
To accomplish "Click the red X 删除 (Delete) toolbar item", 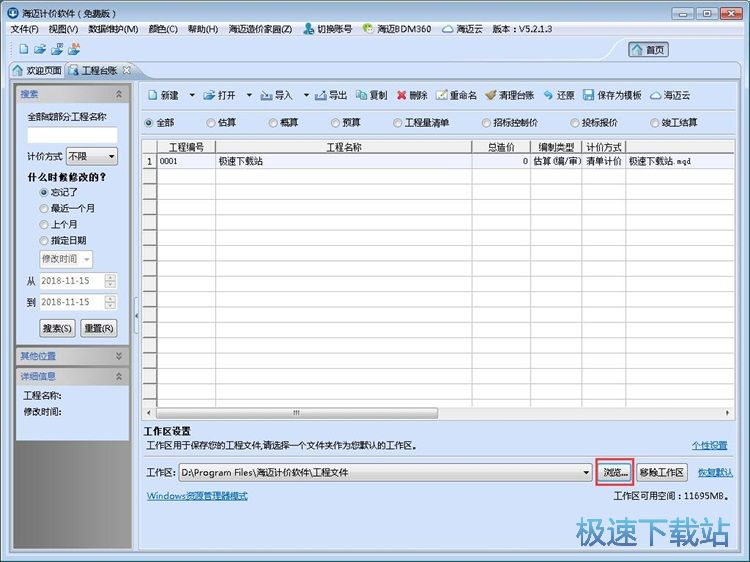I will [412, 95].
